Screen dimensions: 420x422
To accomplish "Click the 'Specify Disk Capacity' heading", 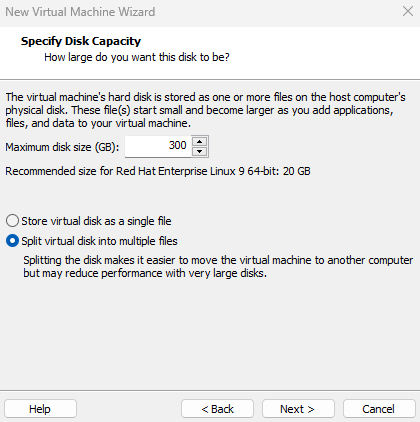I will (x=81, y=41).
